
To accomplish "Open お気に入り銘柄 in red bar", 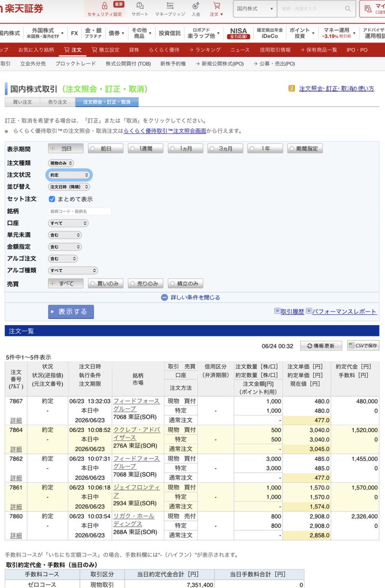I will [36, 50].
